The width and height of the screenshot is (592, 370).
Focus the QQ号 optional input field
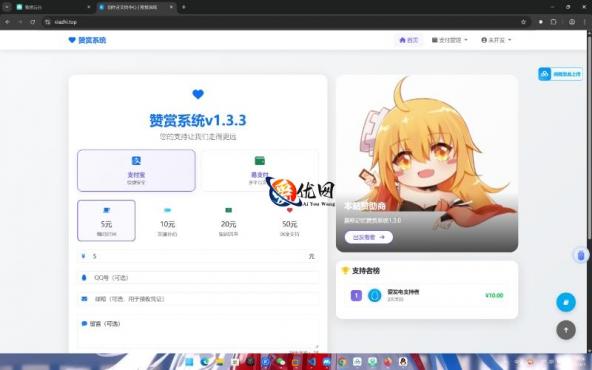tap(198, 278)
